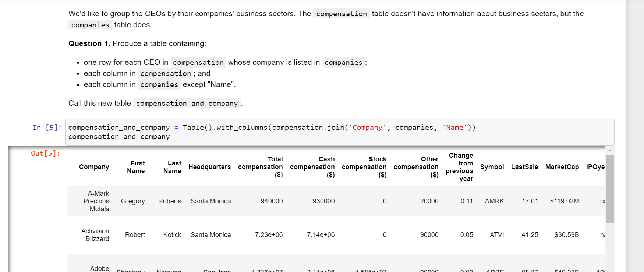Click the cash compensation value 930000
The height and width of the screenshot is (272, 644).
[323, 201]
